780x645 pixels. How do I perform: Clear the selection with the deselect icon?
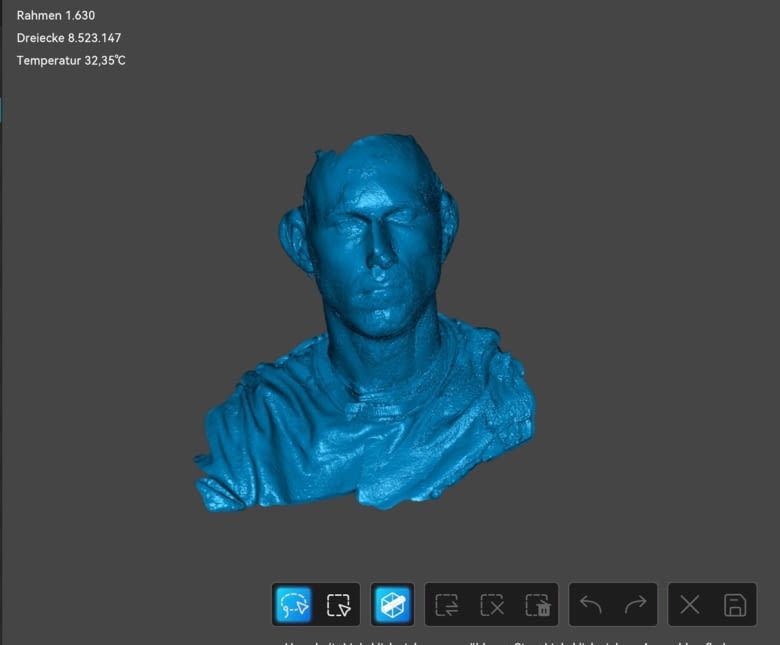(492, 605)
